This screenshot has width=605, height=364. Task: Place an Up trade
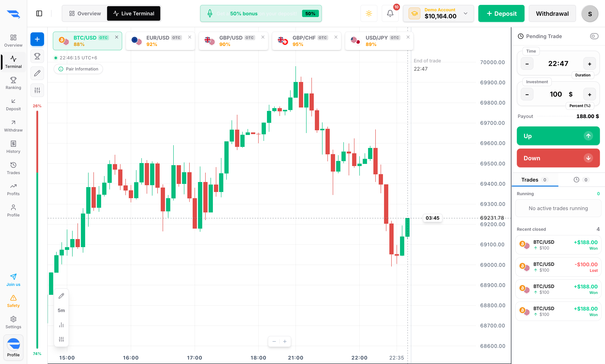coord(558,136)
